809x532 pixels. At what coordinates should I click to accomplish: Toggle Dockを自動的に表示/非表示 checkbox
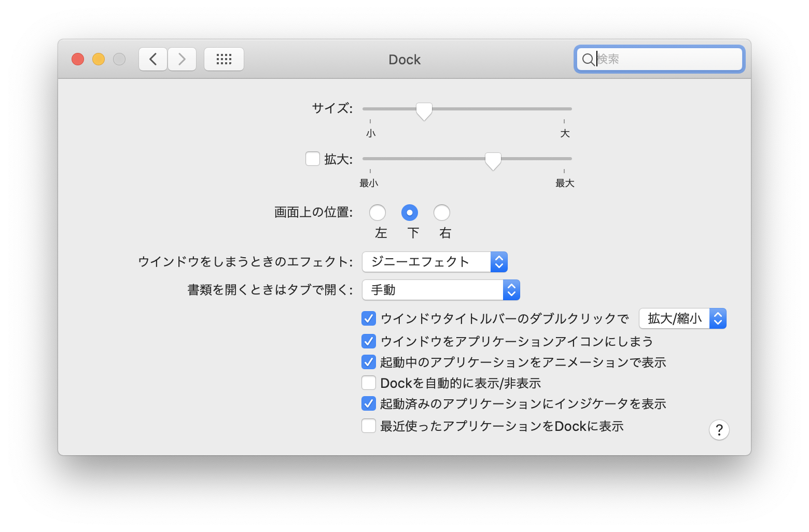click(369, 383)
